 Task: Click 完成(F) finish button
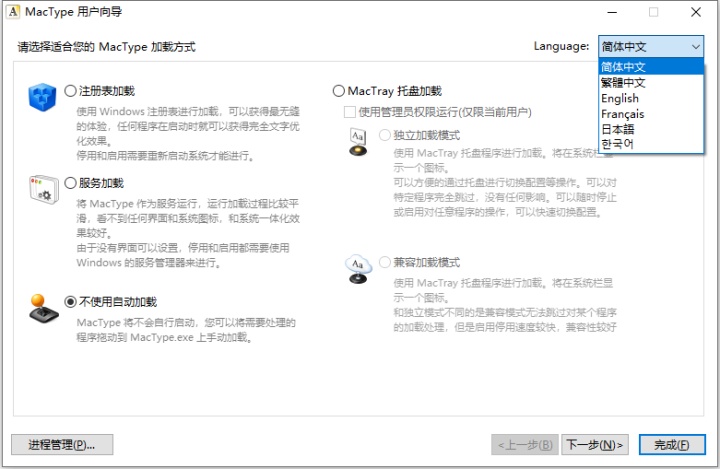click(672, 445)
